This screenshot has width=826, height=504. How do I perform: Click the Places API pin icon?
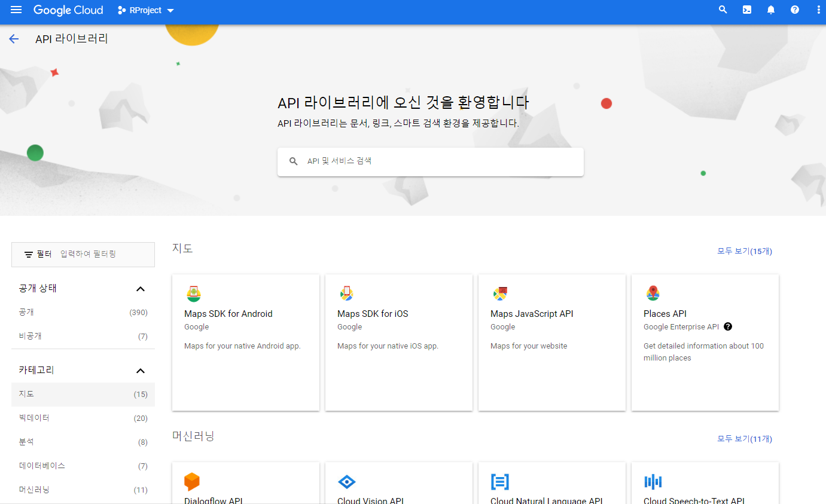[x=653, y=294]
